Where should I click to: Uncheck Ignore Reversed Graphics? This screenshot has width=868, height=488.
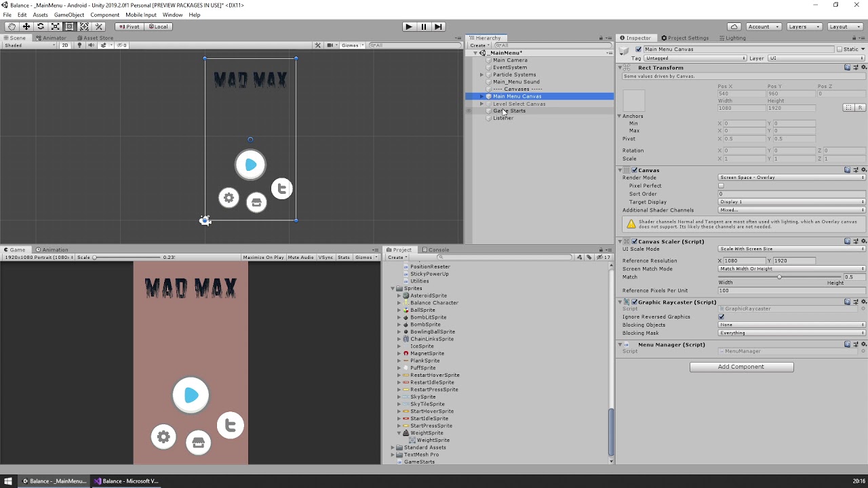[x=721, y=317]
